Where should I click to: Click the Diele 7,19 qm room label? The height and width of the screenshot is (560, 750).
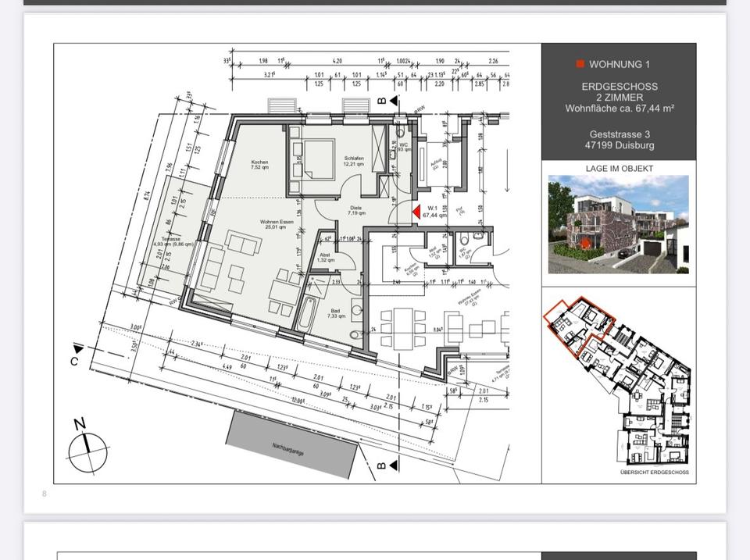[x=356, y=210]
